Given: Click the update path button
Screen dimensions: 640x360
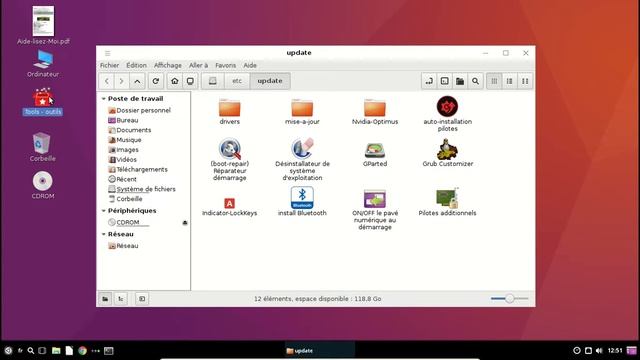Looking at the screenshot, I should pyautogui.click(x=270, y=81).
